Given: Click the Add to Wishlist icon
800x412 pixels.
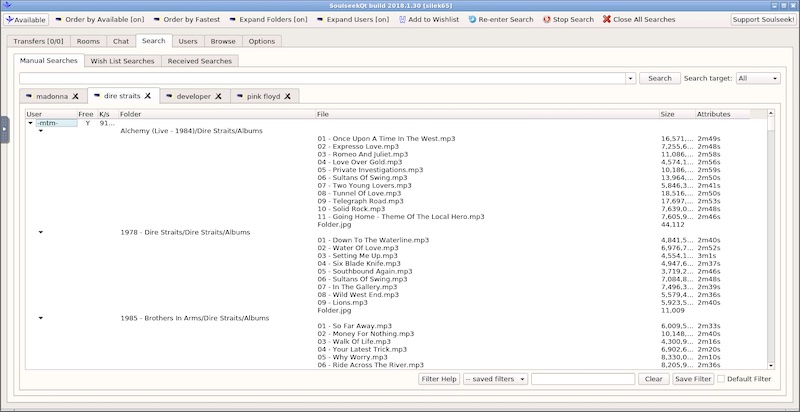Looking at the screenshot, I should click(x=402, y=19).
